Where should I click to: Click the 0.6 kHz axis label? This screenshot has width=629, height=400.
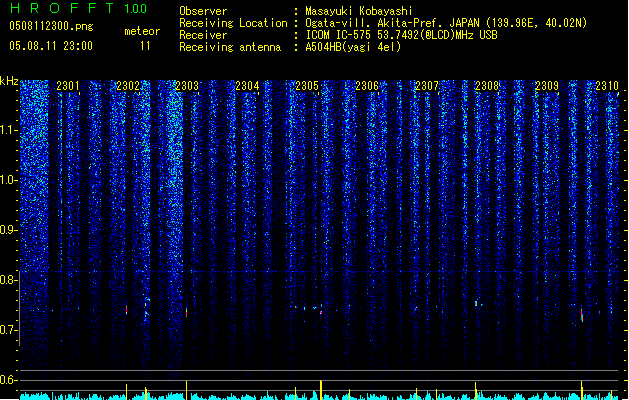click(x=9, y=380)
